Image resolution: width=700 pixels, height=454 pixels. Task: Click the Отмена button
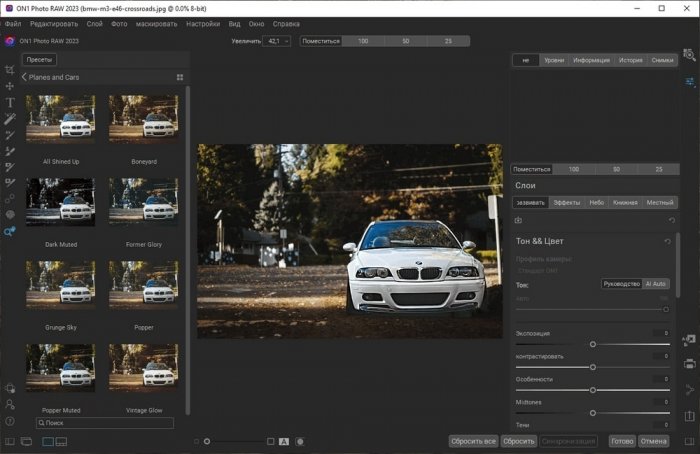654,442
